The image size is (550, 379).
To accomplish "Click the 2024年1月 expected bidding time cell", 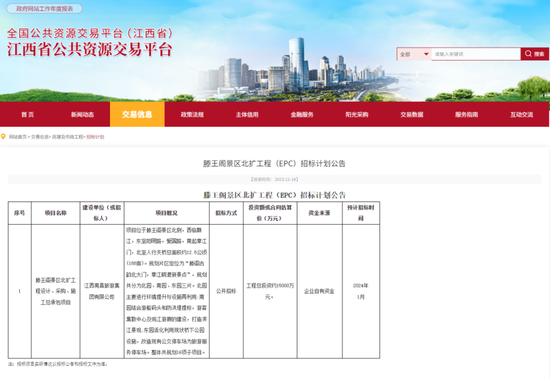I will pos(361,291).
